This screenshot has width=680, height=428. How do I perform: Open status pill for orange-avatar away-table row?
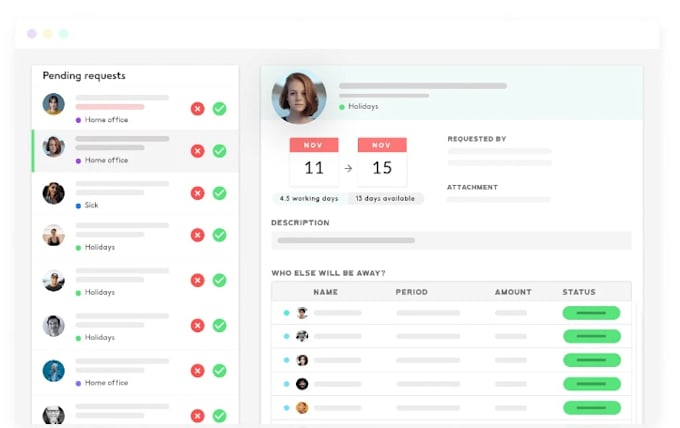pos(591,408)
